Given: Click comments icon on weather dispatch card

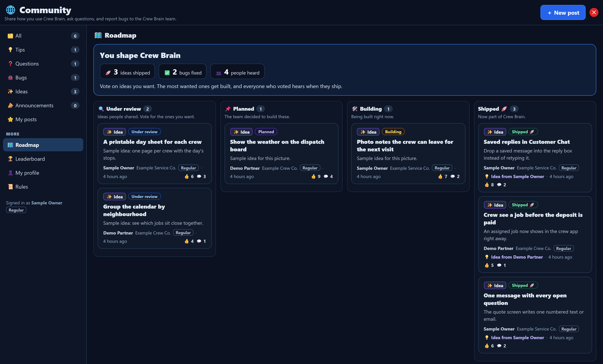Looking at the screenshot, I should click(x=326, y=177).
